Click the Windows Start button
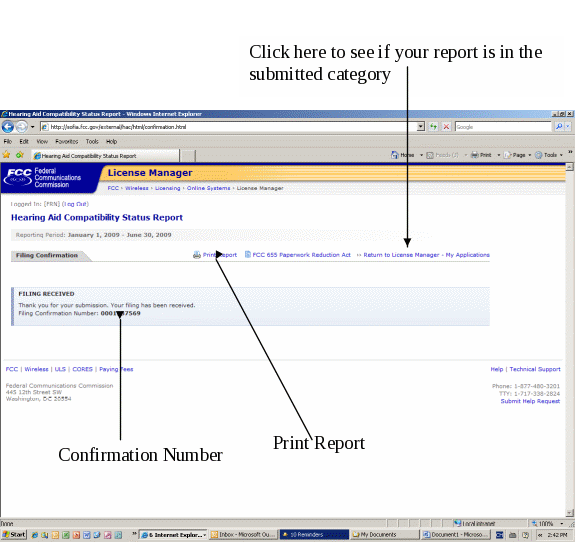The height and width of the screenshot is (542, 576). pos(14,535)
